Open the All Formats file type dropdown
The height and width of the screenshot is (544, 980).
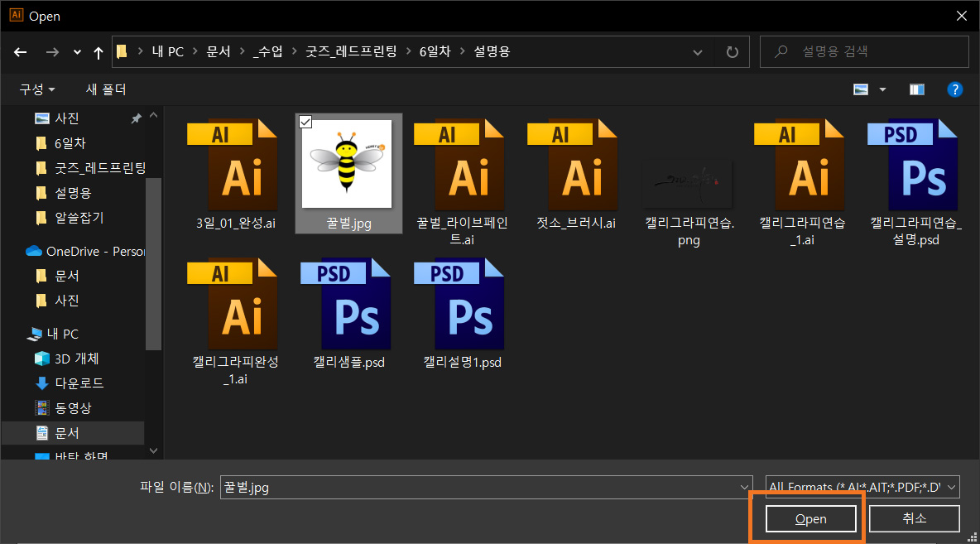click(x=862, y=487)
